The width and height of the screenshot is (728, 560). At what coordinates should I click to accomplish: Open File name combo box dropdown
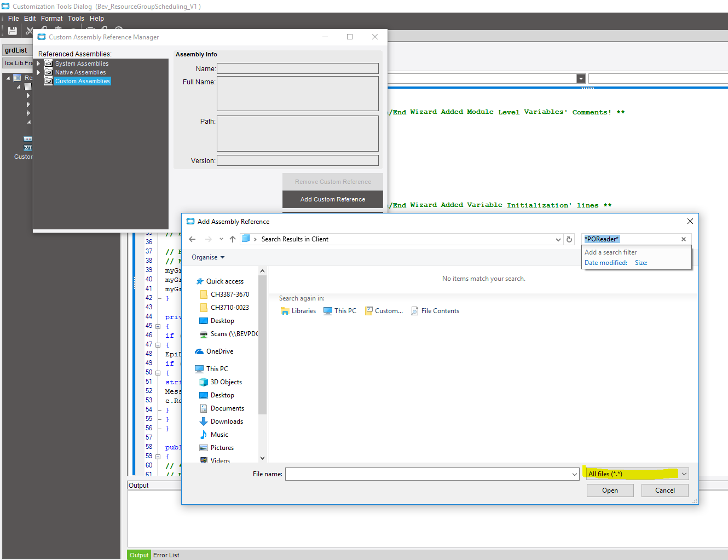click(575, 474)
